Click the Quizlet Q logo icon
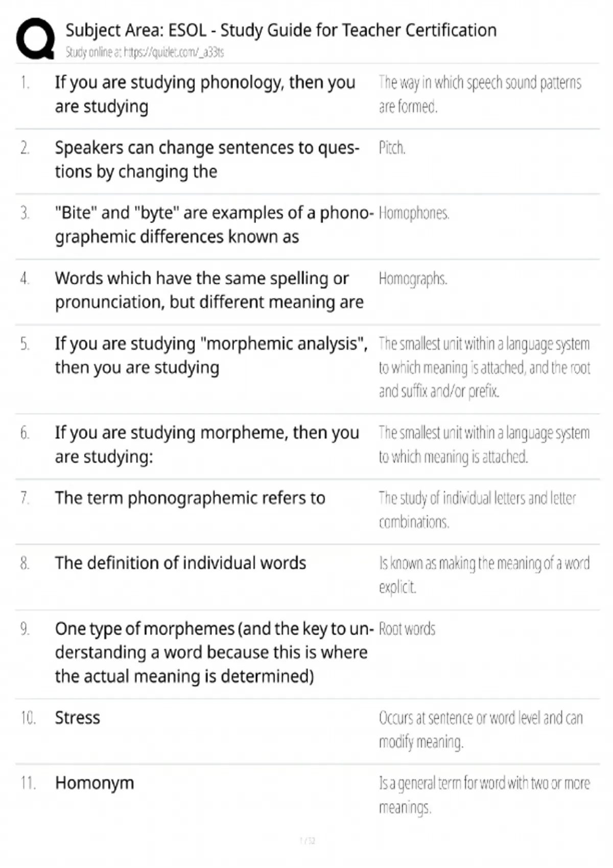613x868 pixels. point(35,39)
